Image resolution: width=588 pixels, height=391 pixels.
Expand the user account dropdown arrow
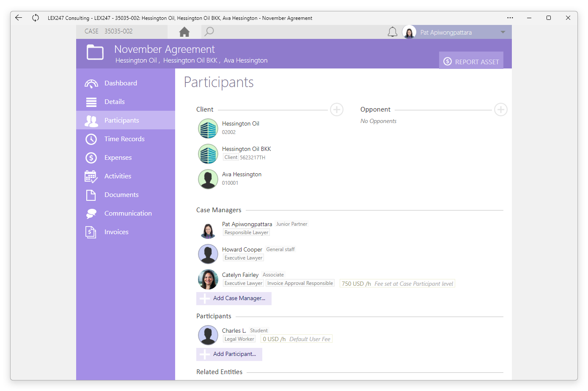503,32
